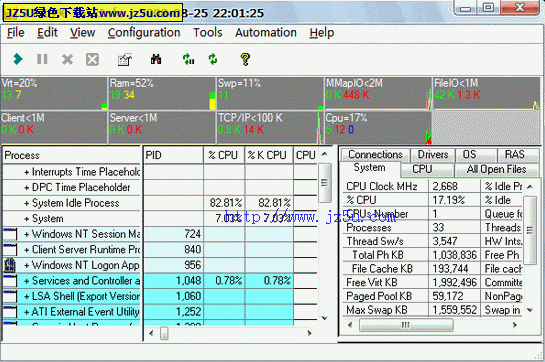The image size is (545, 362).
Task: Open the Automation menu
Action: (266, 33)
